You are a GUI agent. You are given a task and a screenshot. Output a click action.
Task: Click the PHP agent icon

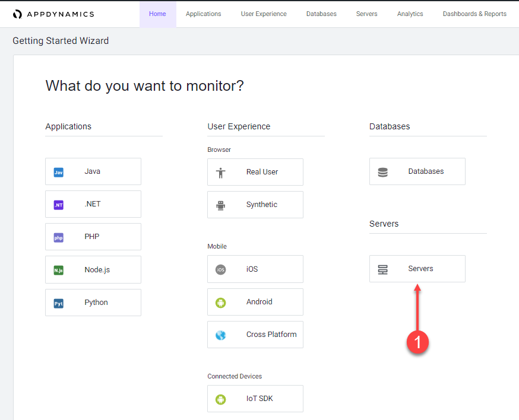59,238
